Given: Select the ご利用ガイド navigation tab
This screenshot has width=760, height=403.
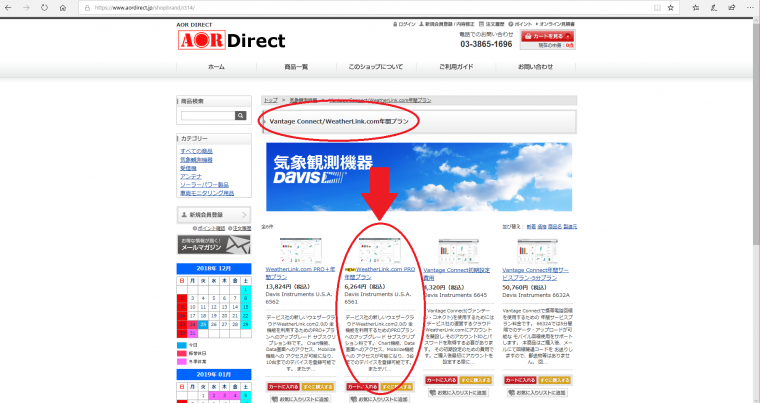Looking at the screenshot, I should click(456, 67).
